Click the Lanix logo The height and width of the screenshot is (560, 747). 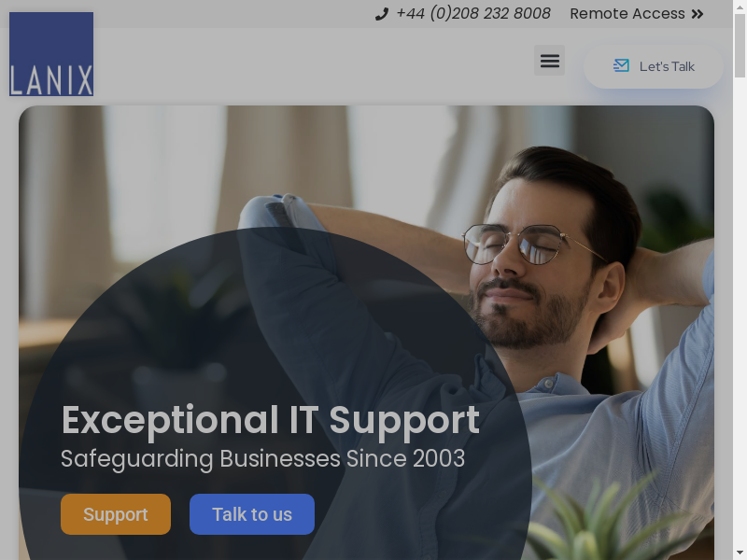[51, 54]
